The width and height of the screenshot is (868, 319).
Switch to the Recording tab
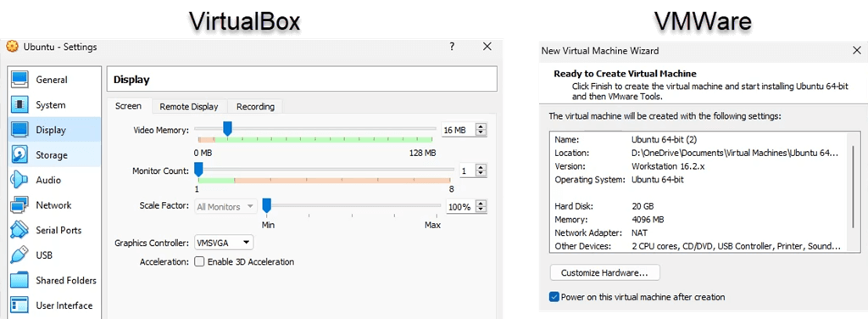[x=255, y=106]
